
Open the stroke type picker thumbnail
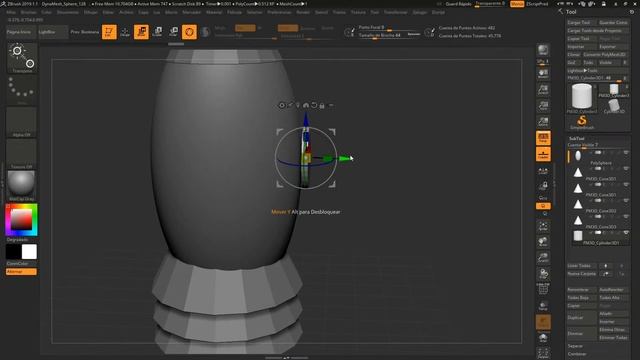coord(22,90)
